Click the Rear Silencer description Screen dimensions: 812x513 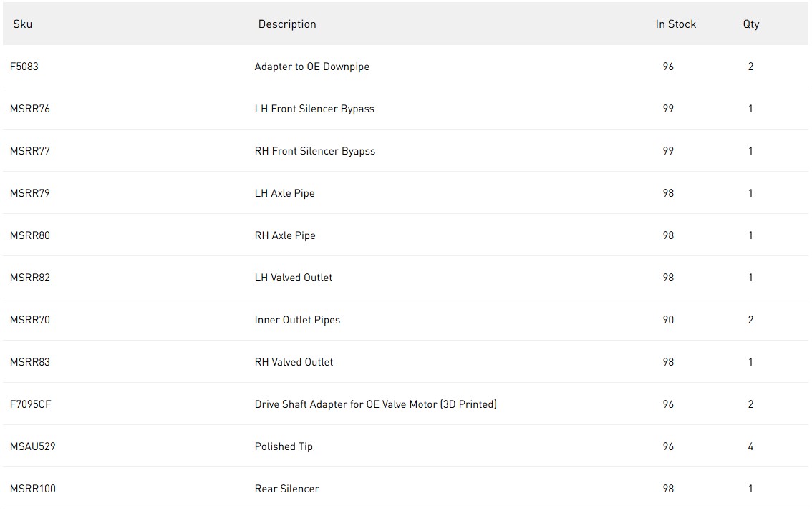287,489
